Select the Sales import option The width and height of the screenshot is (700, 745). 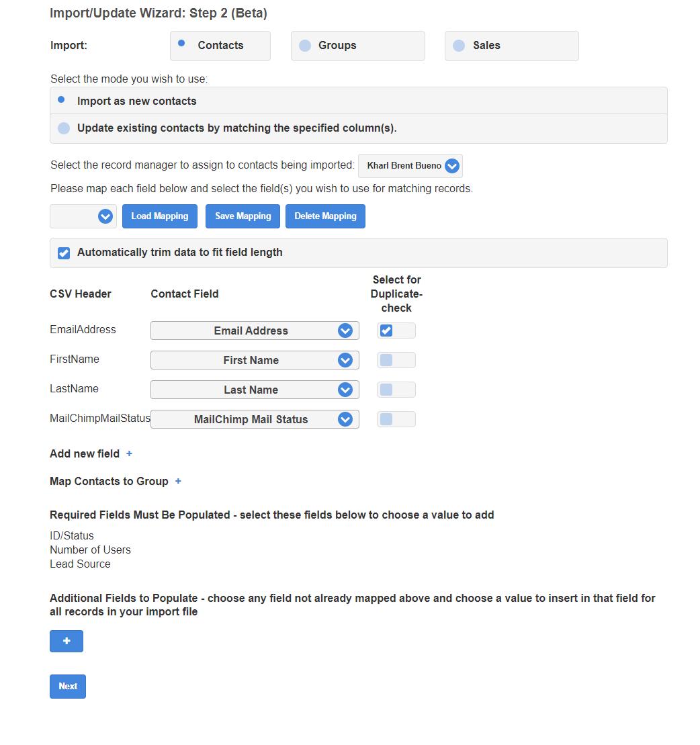click(x=512, y=46)
